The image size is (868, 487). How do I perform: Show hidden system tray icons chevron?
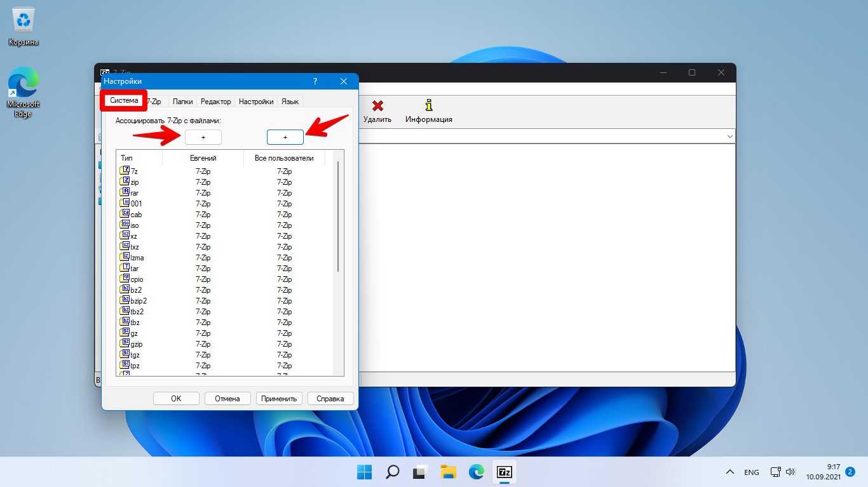[x=730, y=472]
